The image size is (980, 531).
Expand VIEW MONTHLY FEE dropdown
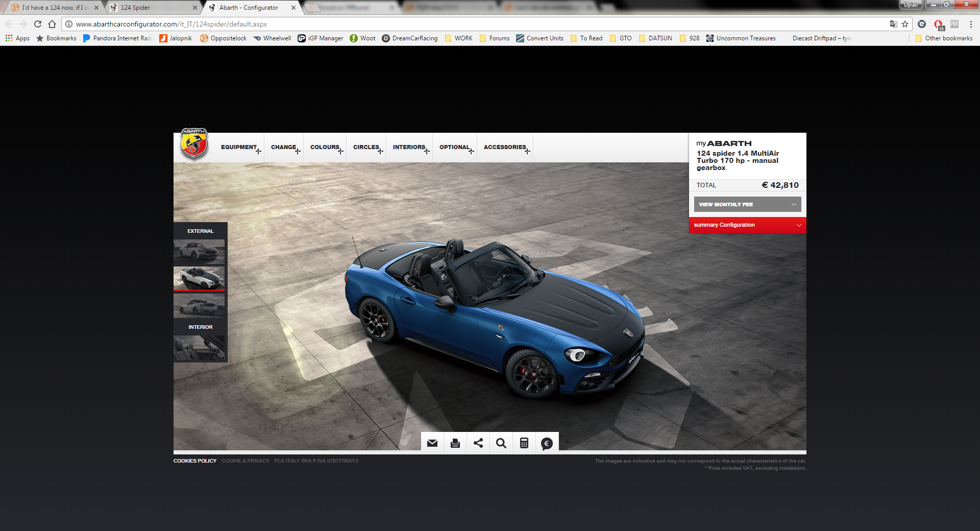pyautogui.click(x=747, y=204)
